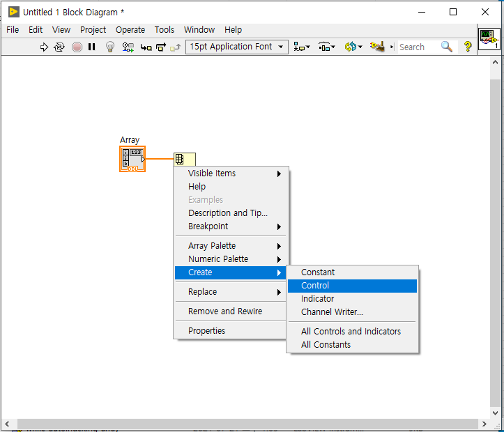Open the 15pt Application Font dropdown
The height and width of the screenshot is (432, 504).
(237, 47)
